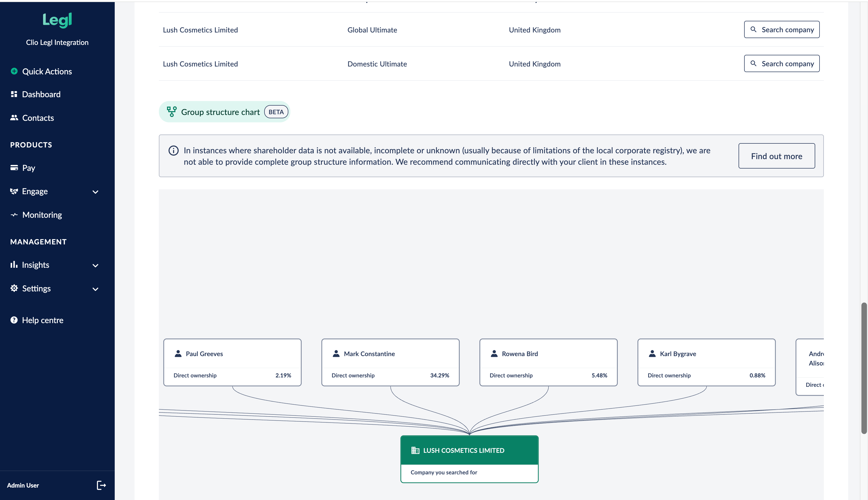Expand the Settings submenu chevron

click(x=95, y=289)
